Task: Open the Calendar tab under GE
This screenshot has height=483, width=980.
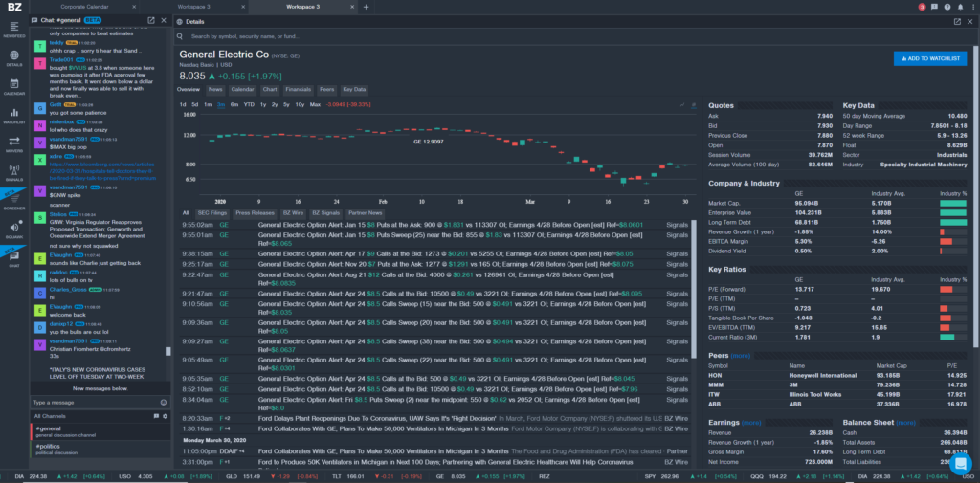Action: [242, 89]
